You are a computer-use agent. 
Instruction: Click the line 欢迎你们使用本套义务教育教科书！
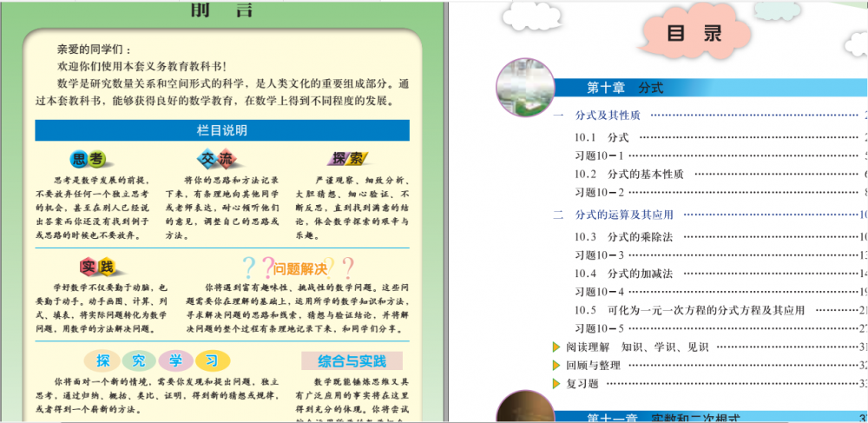point(141,66)
